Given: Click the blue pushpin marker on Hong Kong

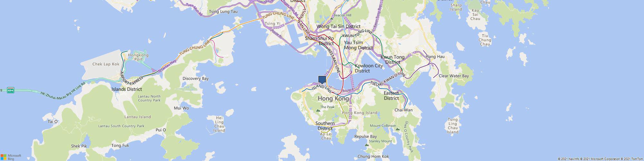Looking at the screenshot, I should [x=322, y=80].
